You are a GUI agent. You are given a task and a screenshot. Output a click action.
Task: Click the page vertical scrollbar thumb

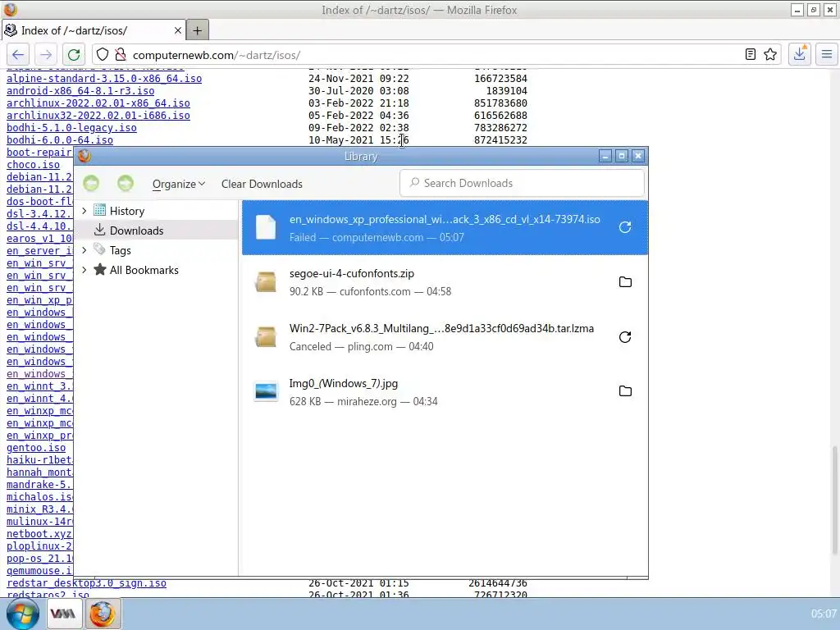[834, 501]
